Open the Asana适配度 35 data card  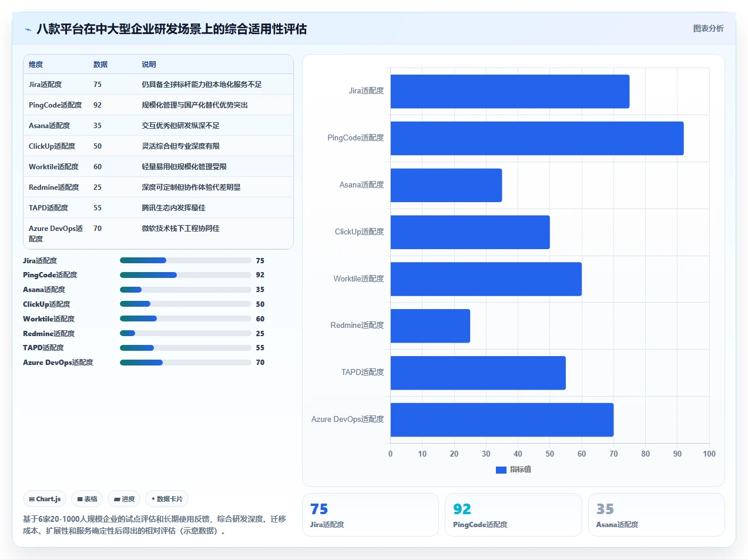pos(656,515)
